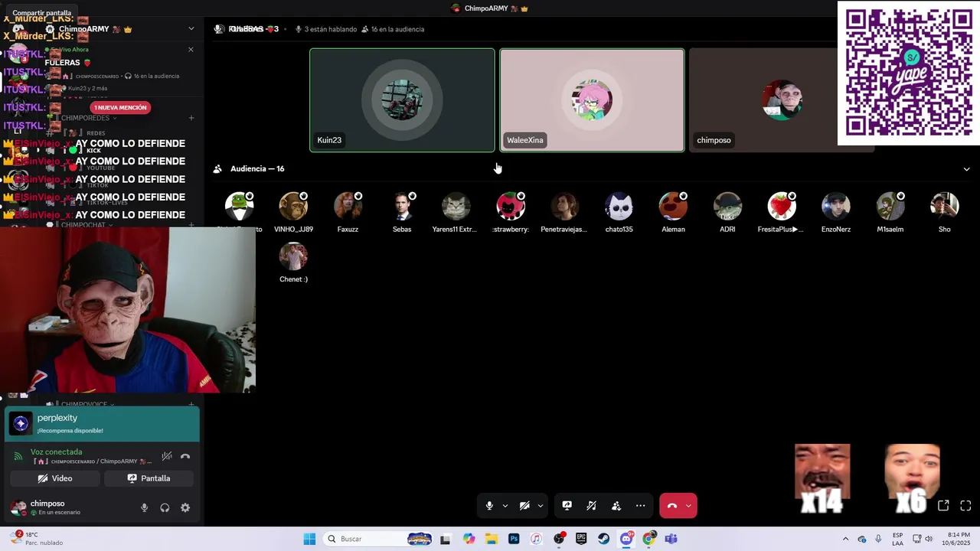Click the Voz conectada status text
Image resolution: width=980 pixels, height=551 pixels.
(x=56, y=452)
